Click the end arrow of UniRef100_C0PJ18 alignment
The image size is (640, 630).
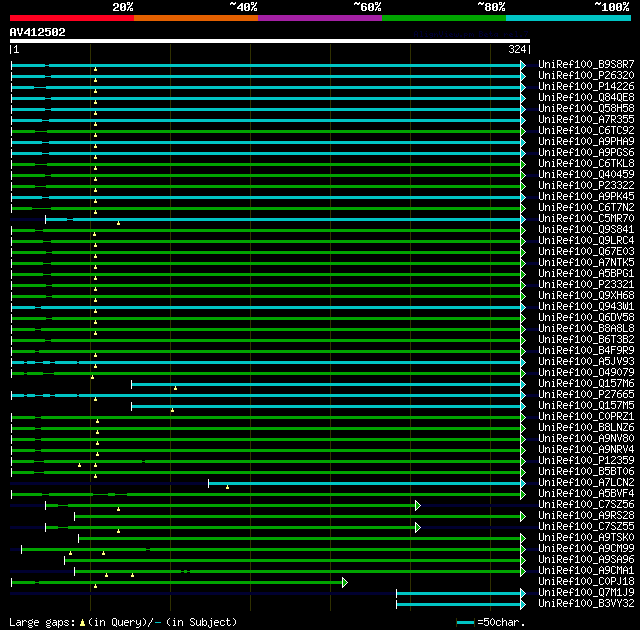(x=345, y=583)
